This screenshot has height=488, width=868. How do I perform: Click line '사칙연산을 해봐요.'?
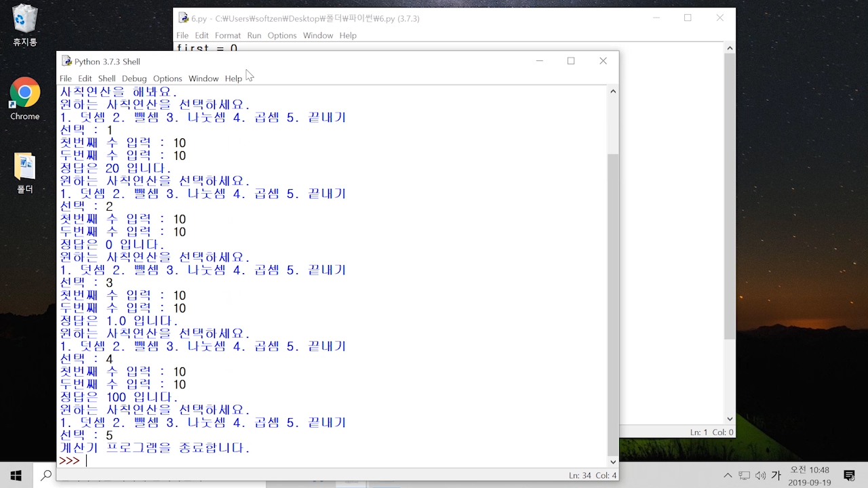pyautogui.click(x=119, y=92)
